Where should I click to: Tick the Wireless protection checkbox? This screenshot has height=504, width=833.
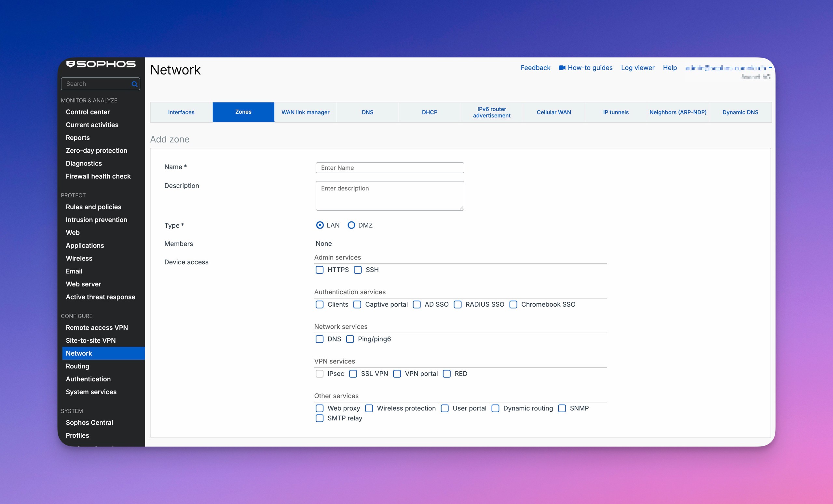[x=369, y=408]
